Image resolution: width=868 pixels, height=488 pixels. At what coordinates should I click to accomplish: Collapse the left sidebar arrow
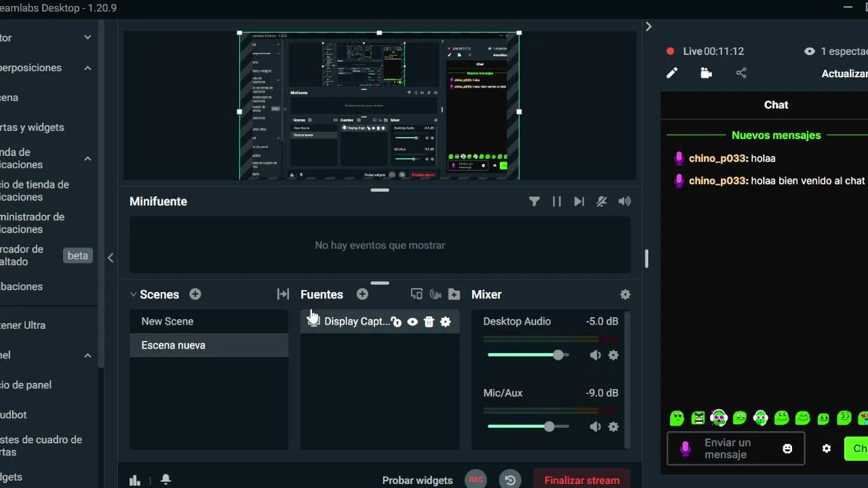[x=111, y=258]
